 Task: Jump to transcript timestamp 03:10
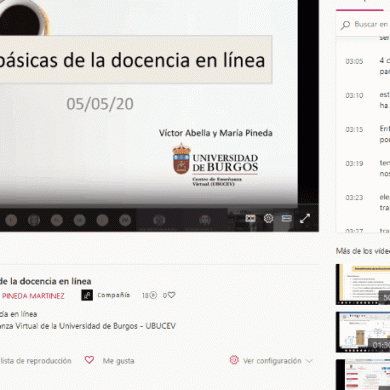point(354,95)
